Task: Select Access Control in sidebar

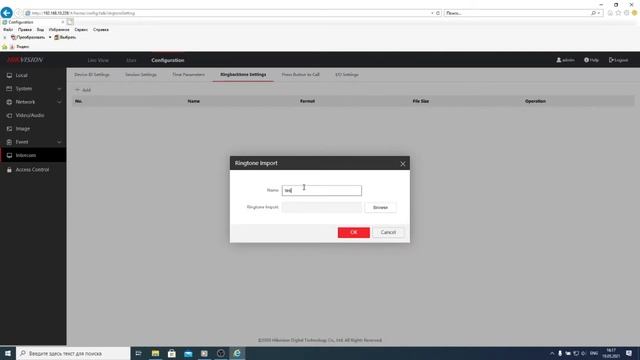Action: [33, 170]
